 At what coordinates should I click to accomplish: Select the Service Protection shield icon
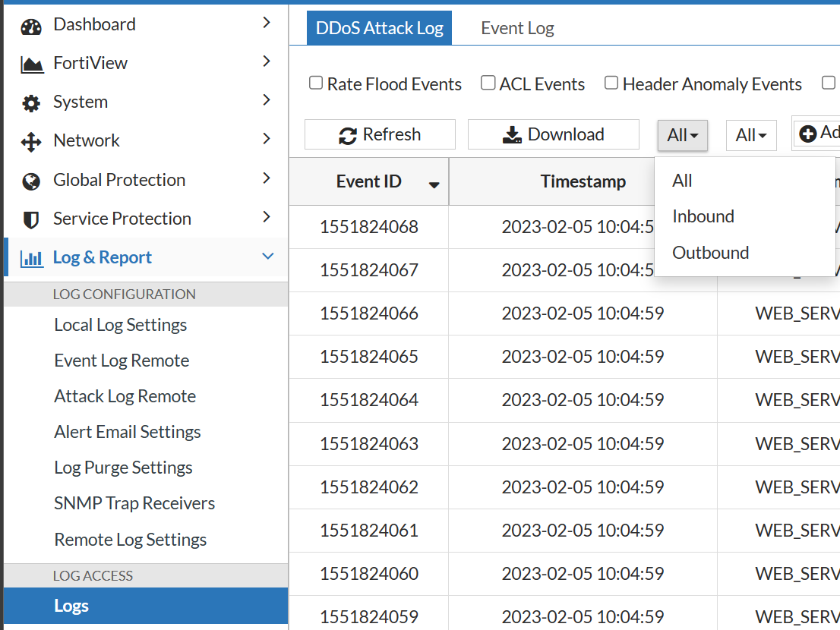click(30, 218)
